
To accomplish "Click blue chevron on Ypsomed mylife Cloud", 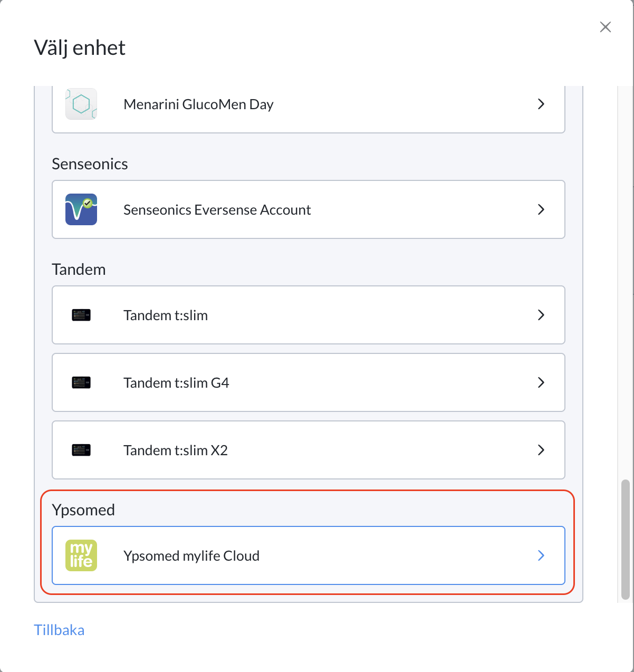I will [541, 555].
